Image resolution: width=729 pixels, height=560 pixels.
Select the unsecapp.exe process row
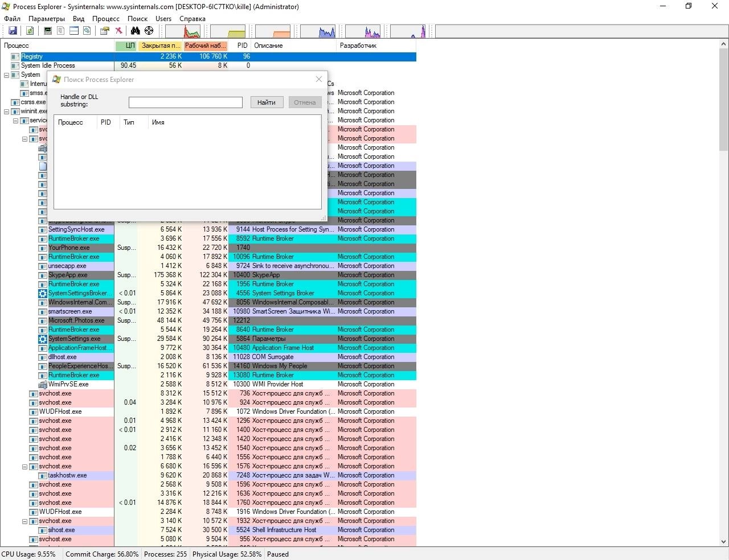(x=208, y=266)
